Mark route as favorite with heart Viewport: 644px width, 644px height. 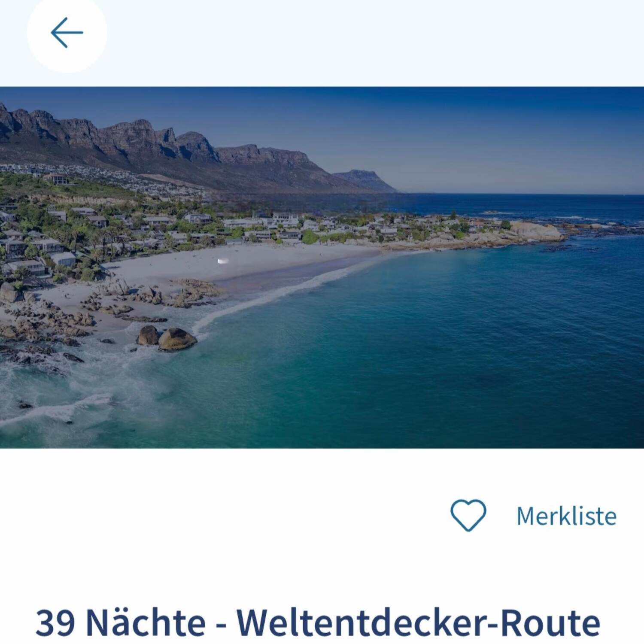click(468, 515)
